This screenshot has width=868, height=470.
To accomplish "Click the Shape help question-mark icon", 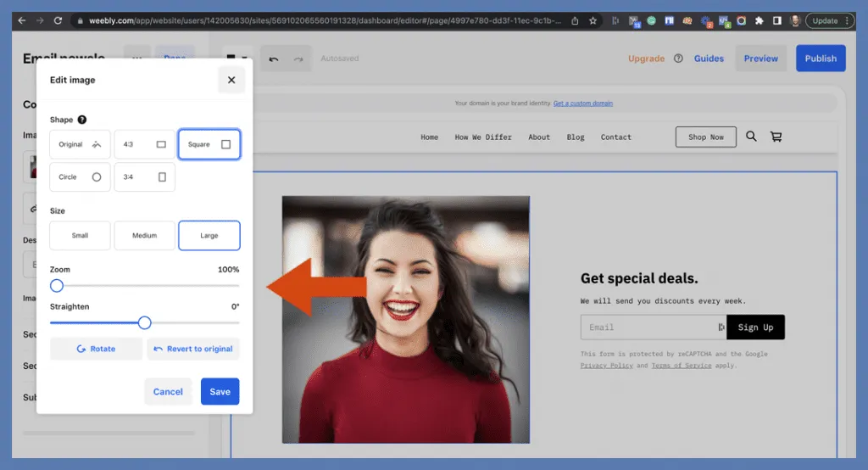I will click(82, 120).
